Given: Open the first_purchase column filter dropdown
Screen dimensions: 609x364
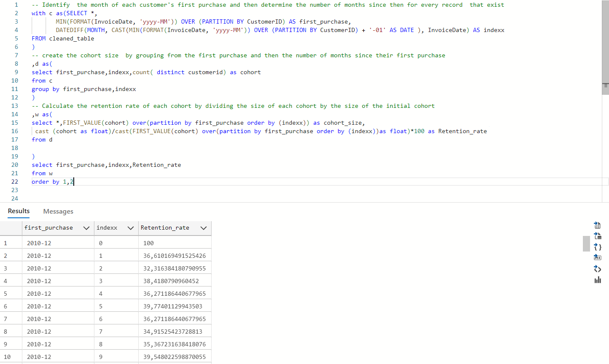Looking at the screenshot, I should tap(86, 227).
